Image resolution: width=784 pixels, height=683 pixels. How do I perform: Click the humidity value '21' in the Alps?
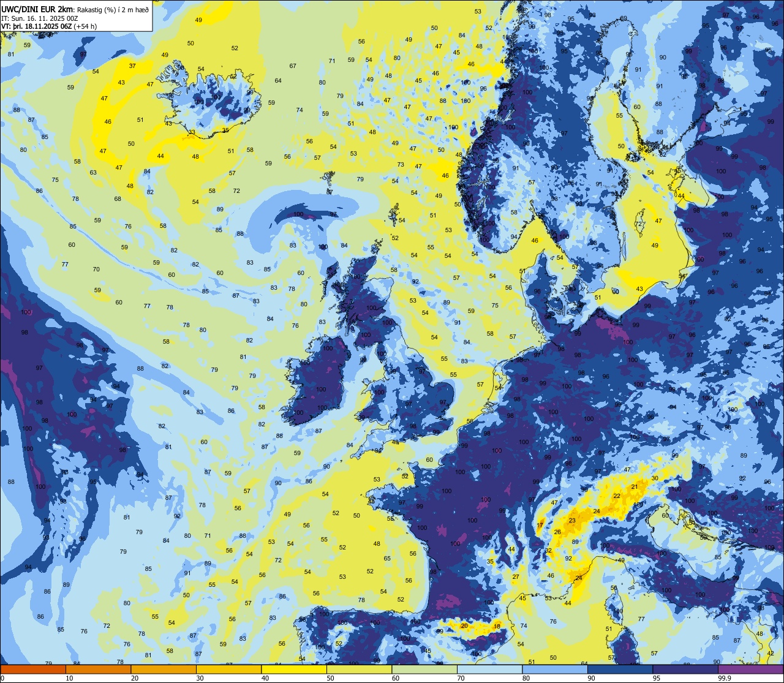coord(635,487)
